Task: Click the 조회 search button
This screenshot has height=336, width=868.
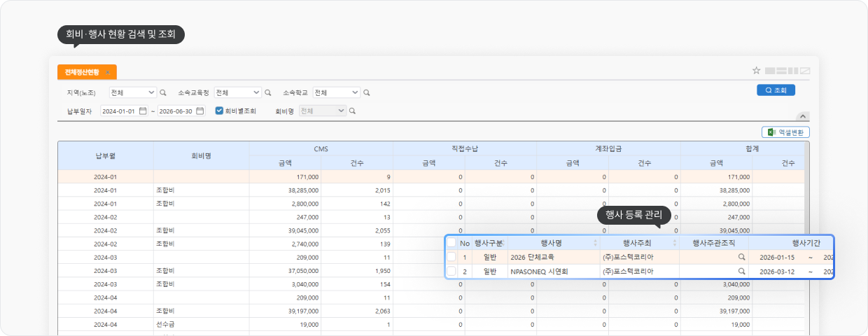Action: [x=776, y=90]
